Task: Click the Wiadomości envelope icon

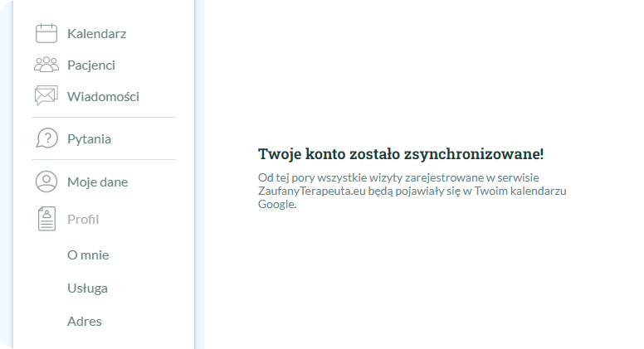Action: (46, 95)
